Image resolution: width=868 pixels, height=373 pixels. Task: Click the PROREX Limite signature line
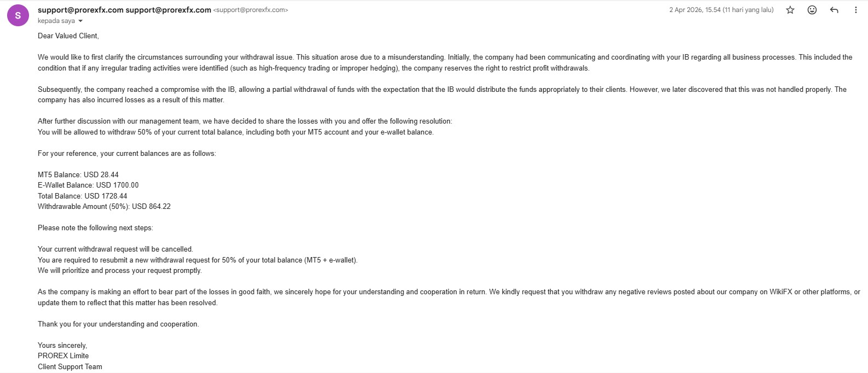(x=63, y=355)
